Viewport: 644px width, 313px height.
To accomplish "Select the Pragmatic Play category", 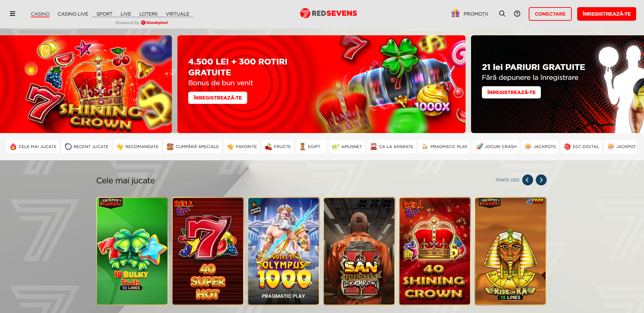I will pos(444,147).
